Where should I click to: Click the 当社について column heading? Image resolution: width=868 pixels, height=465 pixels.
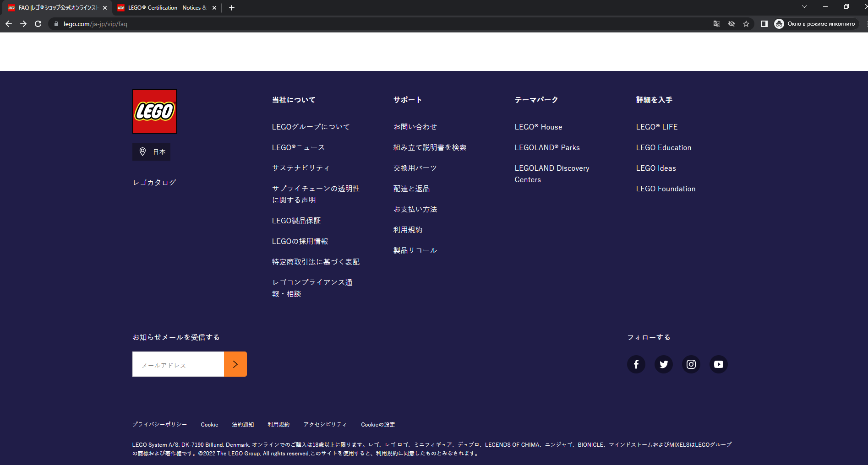294,100
